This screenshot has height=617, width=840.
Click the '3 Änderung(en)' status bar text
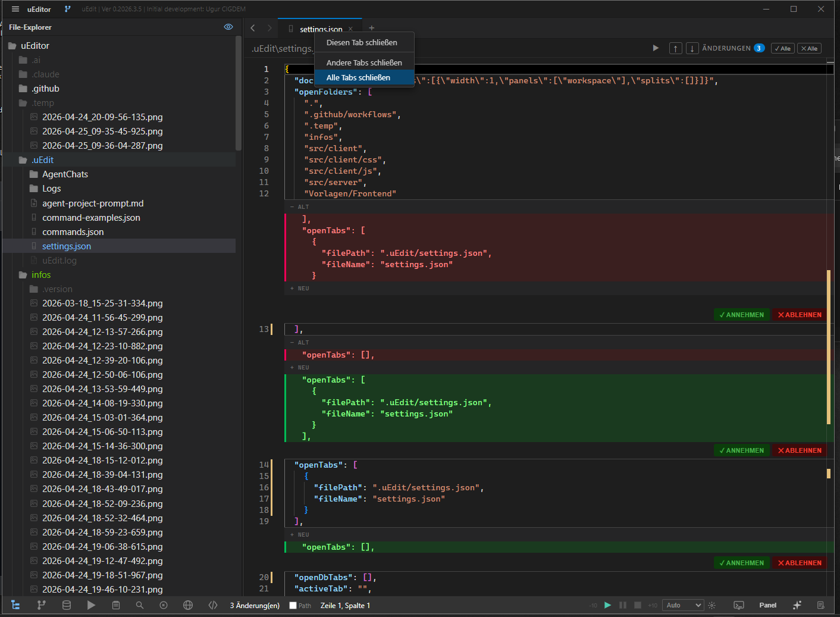[x=255, y=606]
